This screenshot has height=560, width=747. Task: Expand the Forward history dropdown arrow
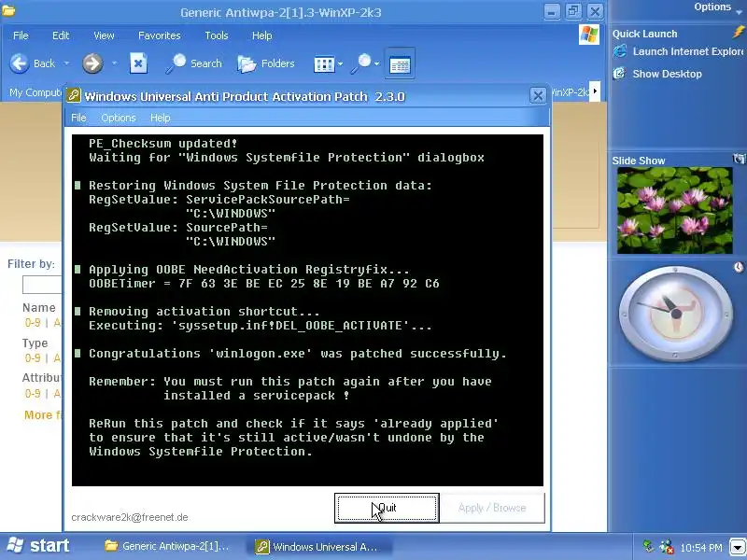pos(114,63)
